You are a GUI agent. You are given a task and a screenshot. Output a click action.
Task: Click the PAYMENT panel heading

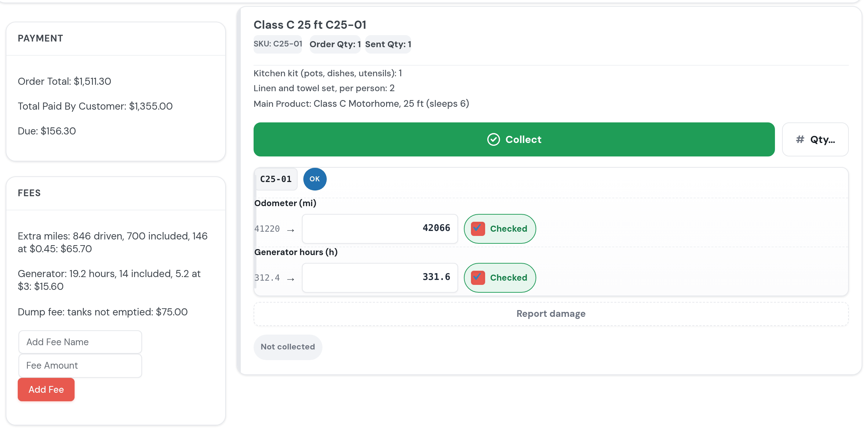click(x=40, y=38)
